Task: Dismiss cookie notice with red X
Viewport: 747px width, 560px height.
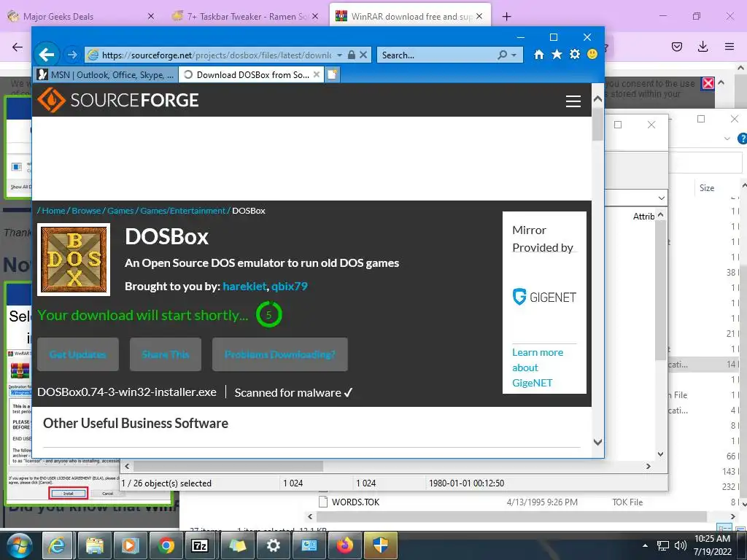Action: [708, 83]
